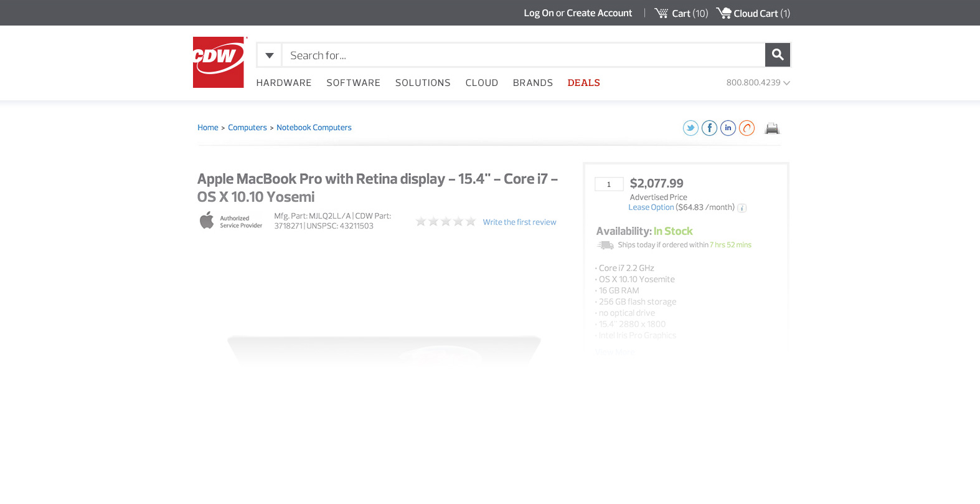Click the lease option info icon

pos(742,208)
